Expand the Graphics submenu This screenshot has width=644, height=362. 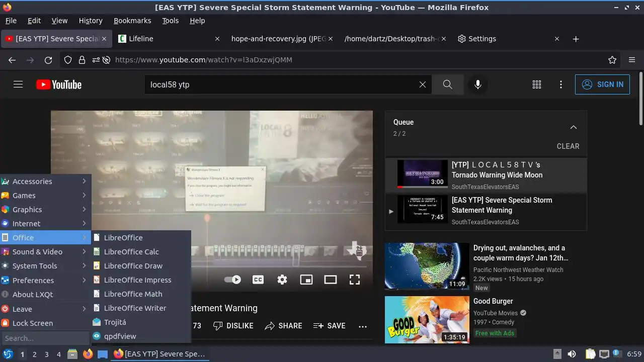point(45,209)
